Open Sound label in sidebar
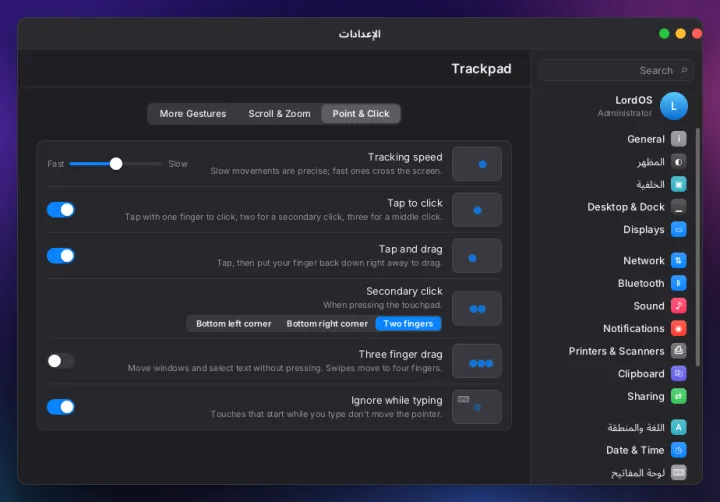 pos(649,306)
